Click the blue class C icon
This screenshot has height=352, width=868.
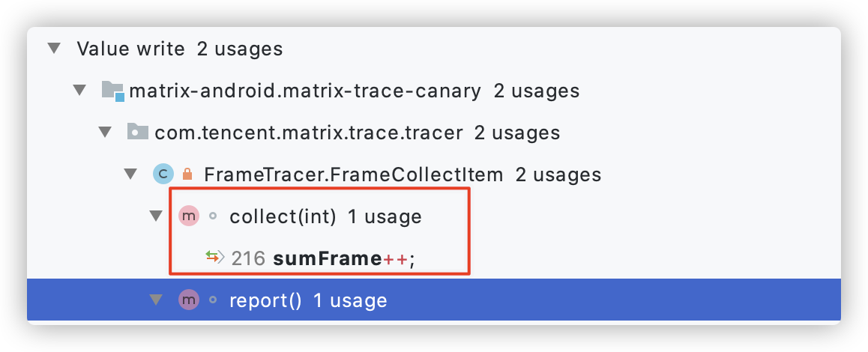tap(163, 174)
